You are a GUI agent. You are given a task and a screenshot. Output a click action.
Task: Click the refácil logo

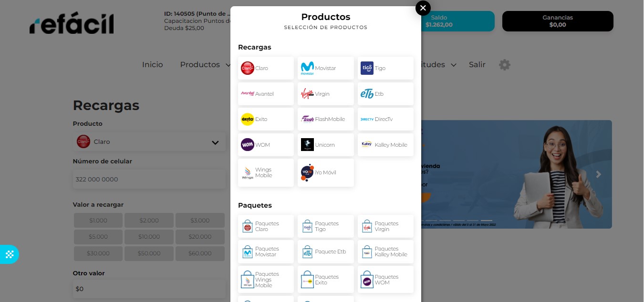(72, 24)
